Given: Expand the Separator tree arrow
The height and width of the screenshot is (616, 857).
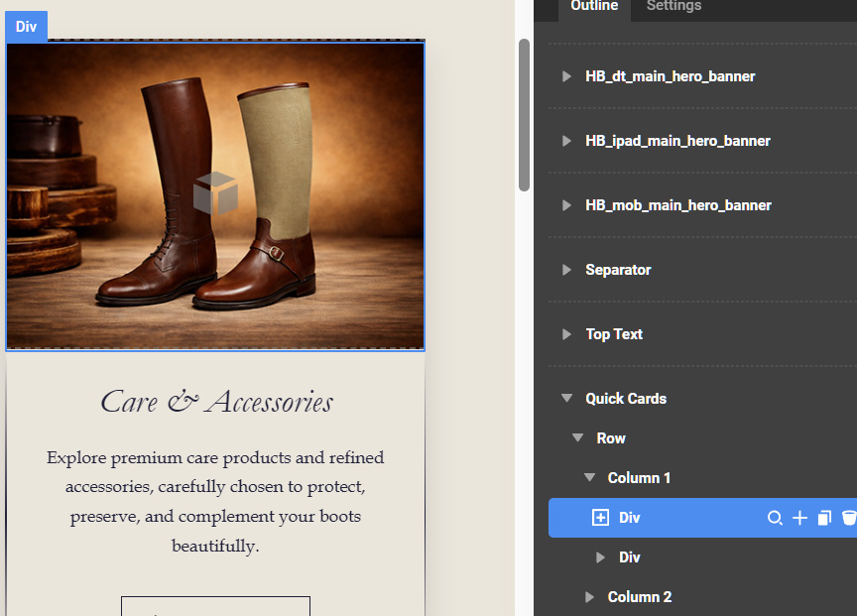Looking at the screenshot, I should (x=566, y=270).
